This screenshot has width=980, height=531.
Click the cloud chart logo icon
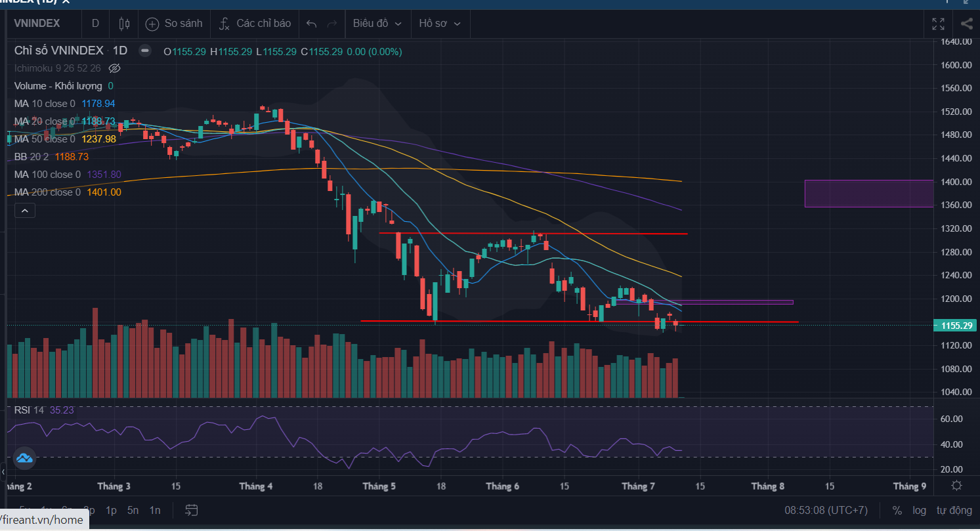click(x=25, y=457)
